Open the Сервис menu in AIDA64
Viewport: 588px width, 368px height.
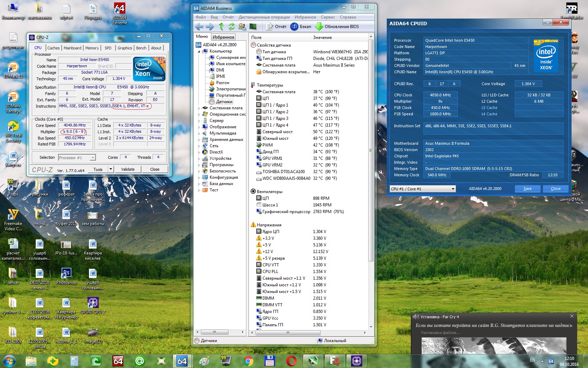tap(328, 17)
